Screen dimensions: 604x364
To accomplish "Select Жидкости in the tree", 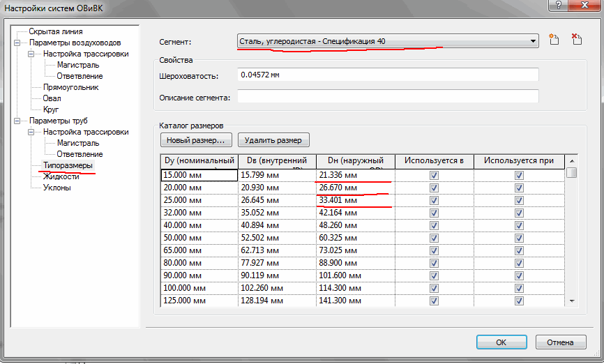I will click(61, 177).
